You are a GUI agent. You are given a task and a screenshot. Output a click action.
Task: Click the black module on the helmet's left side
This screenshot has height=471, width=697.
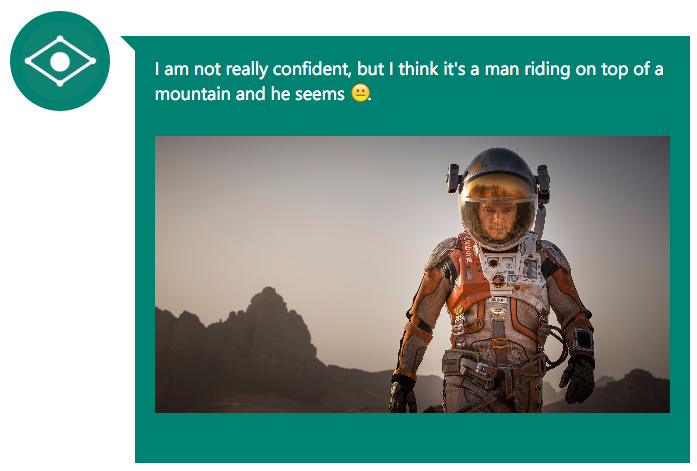pyautogui.click(x=453, y=178)
